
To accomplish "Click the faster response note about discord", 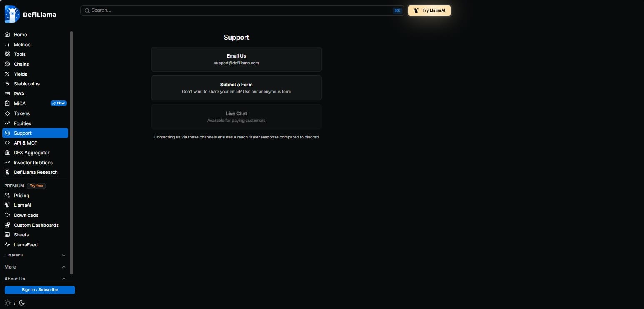I will (236, 137).
